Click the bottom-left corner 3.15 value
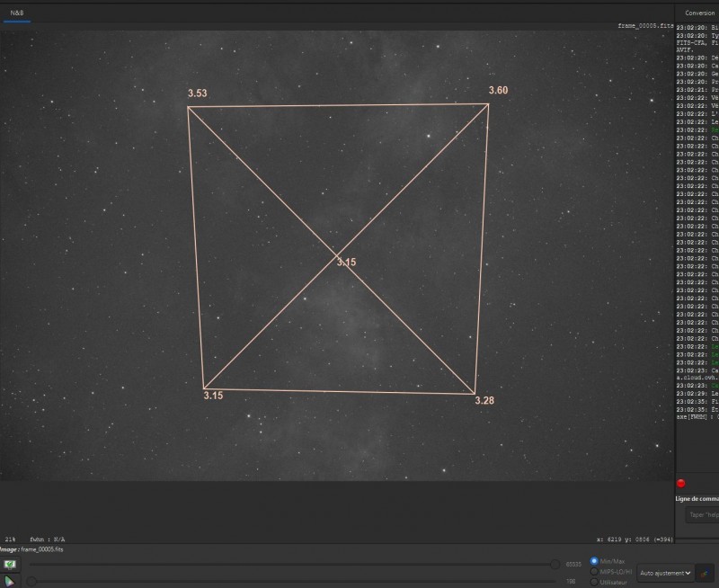Viewport: 719px width, 588px height. point(213,396)
